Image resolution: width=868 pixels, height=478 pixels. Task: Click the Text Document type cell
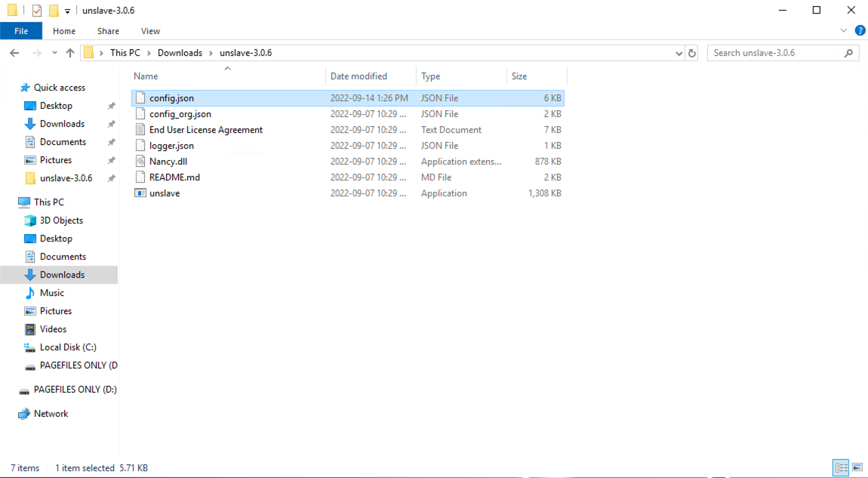point(451,130)
